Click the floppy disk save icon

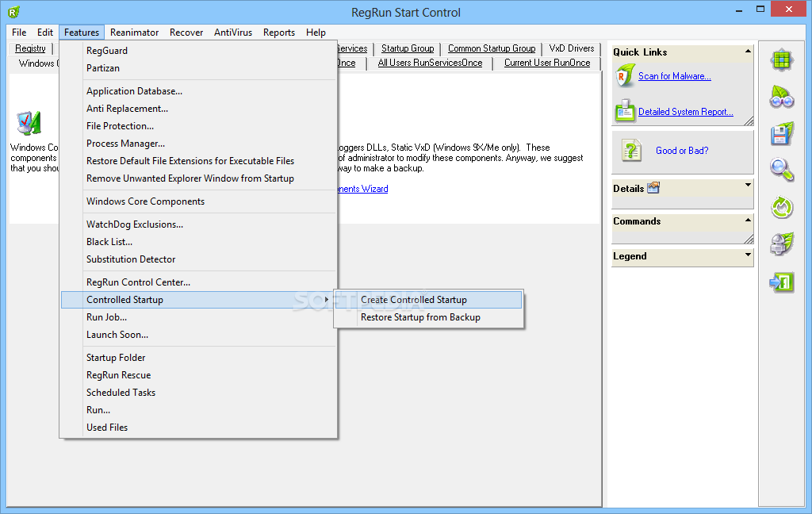(x=781, y=134)
